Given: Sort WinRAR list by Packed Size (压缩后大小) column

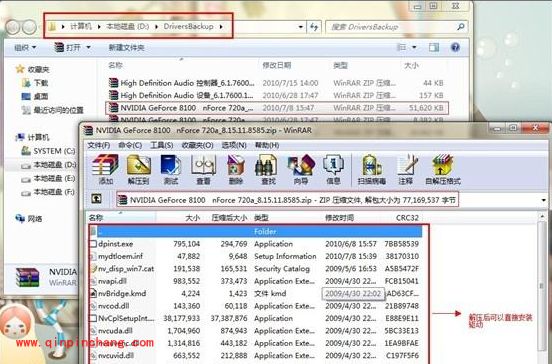Looking at the screenshot, I should (x=229, y=218).
